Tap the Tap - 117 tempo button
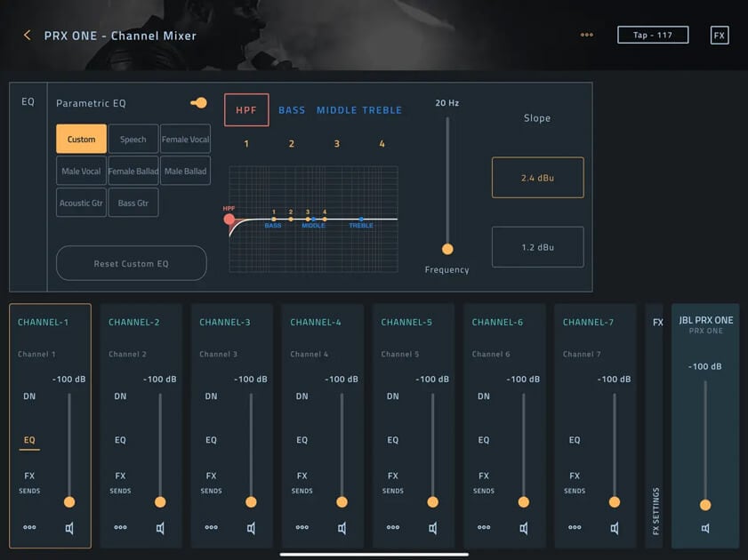Screen dimensions: 748x560 (653, 35)
